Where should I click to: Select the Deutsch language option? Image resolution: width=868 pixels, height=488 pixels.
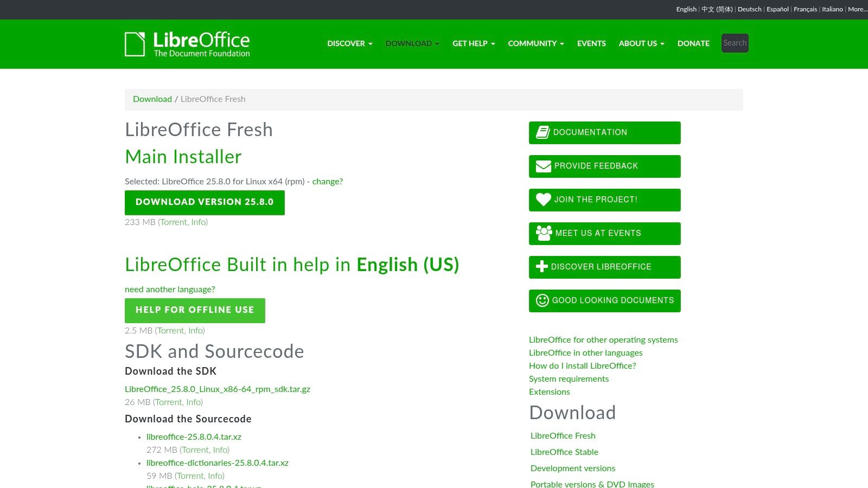pyautogui.click(x=749, y=9)
